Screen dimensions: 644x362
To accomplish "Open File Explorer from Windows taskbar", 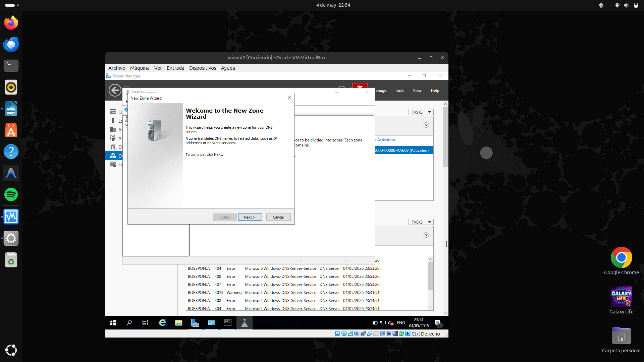I will click(x=178, y=323).
